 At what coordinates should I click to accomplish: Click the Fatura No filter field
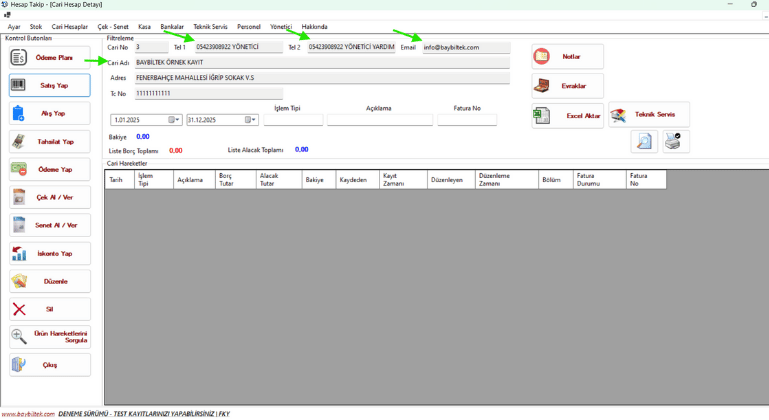467,120
